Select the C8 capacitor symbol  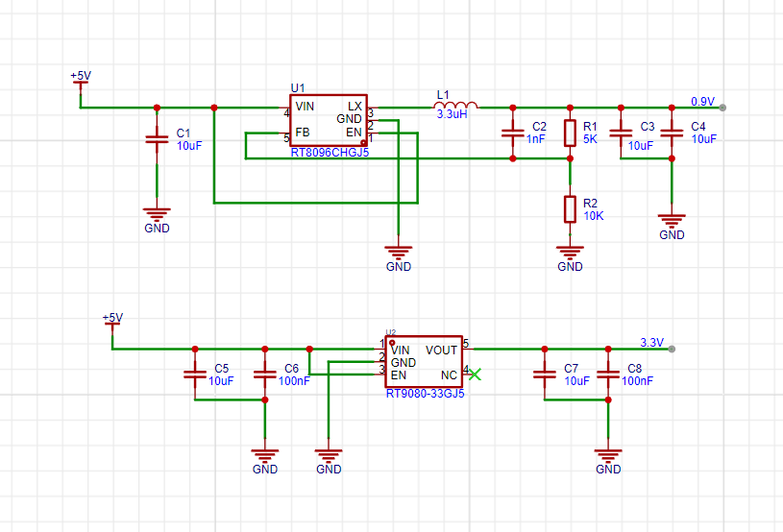pos(608,375)
